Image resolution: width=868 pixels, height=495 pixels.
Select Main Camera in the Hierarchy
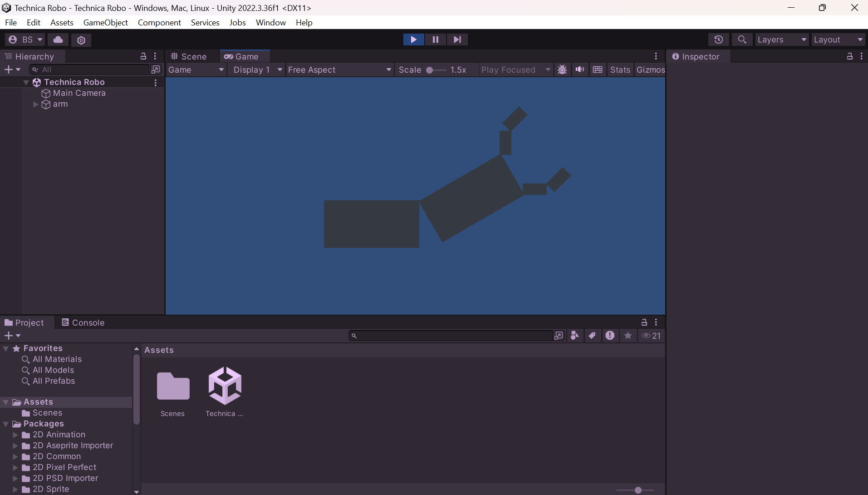point(79,93)
